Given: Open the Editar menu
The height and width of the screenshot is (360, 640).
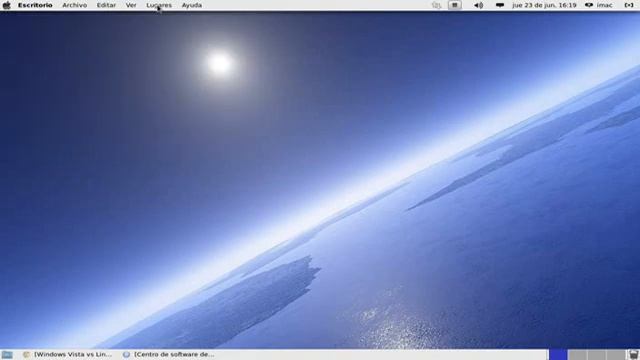Looking at the screenshot, I should click(x=106, y=5).
